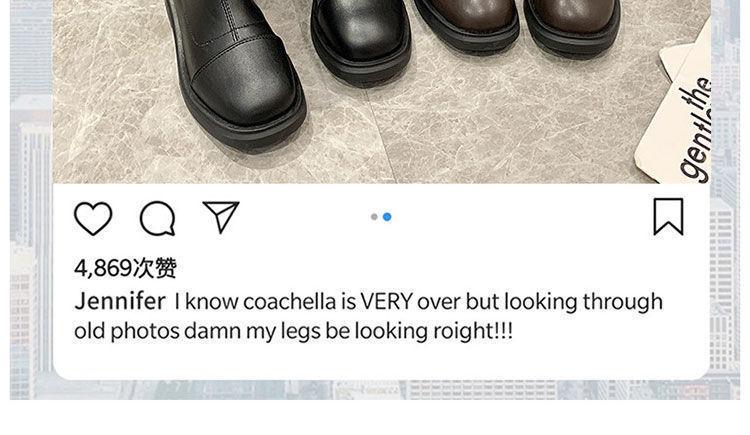Save the post with the bookmark icon
750x435 pixels.
(x=668, y=216)
